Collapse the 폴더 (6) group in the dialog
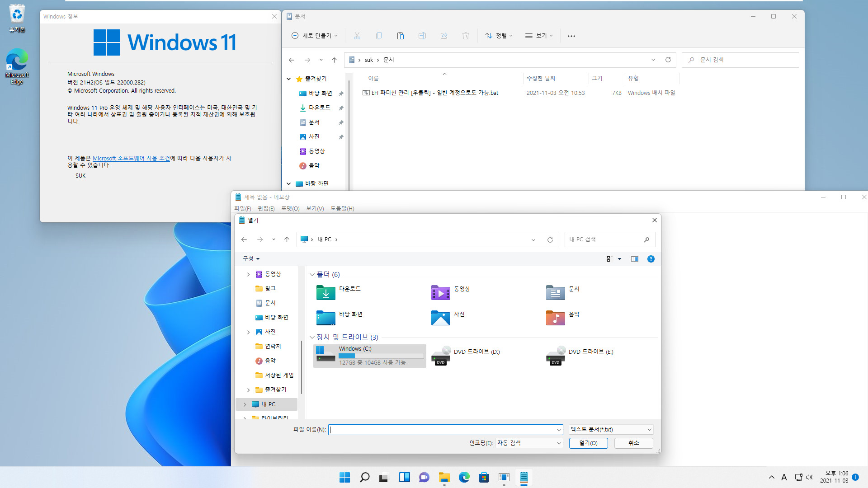868x488 pixels. [312, 275]
